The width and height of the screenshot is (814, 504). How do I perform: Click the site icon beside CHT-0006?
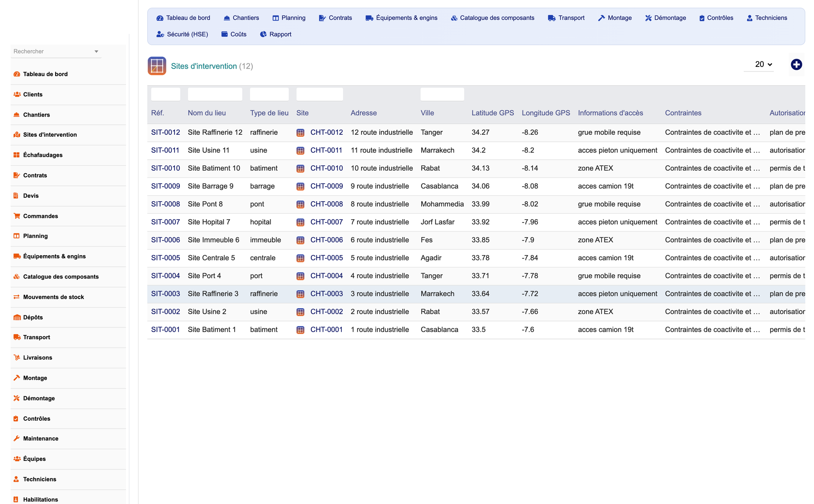(300, 240)
